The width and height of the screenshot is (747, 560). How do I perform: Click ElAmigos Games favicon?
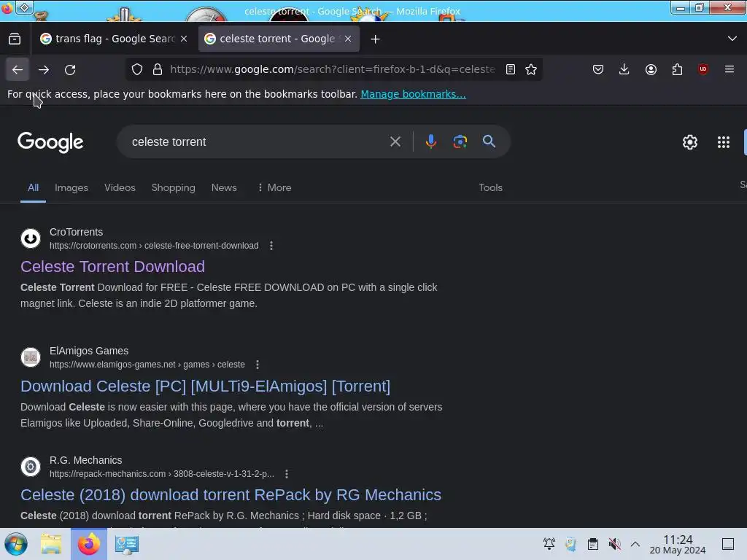point(31,357)
